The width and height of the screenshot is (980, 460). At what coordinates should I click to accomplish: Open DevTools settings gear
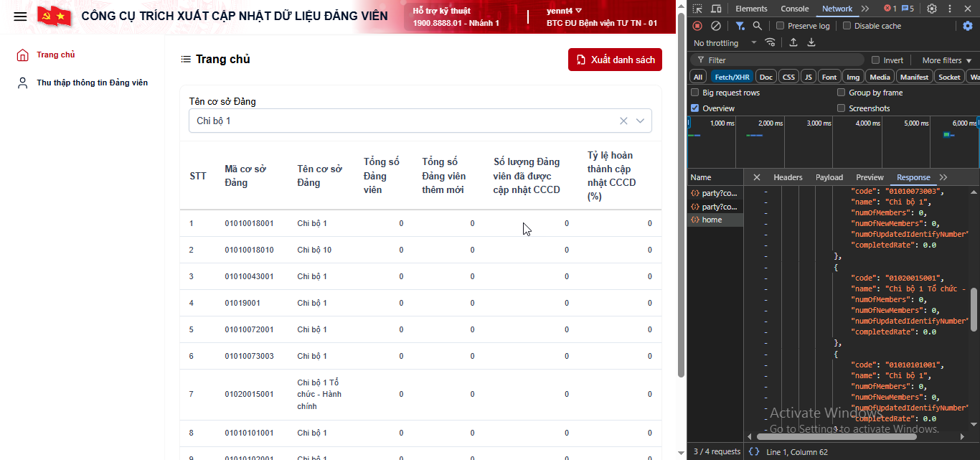click(x=931, y=8)
